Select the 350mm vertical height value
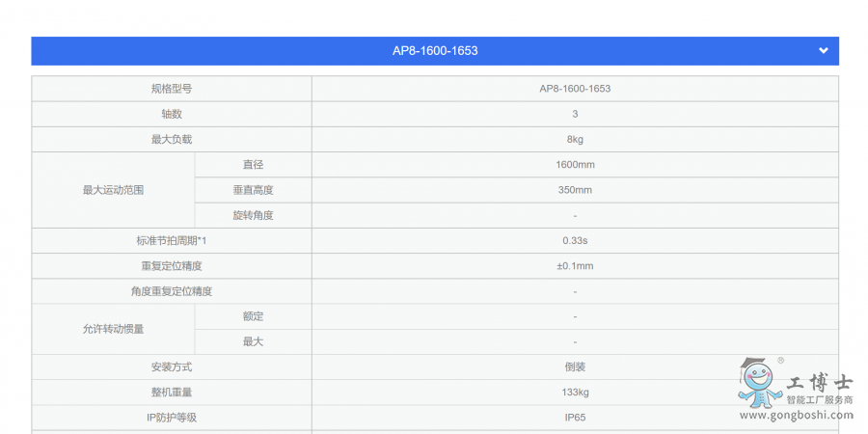 pyautogui.click(x=575, y=190)
